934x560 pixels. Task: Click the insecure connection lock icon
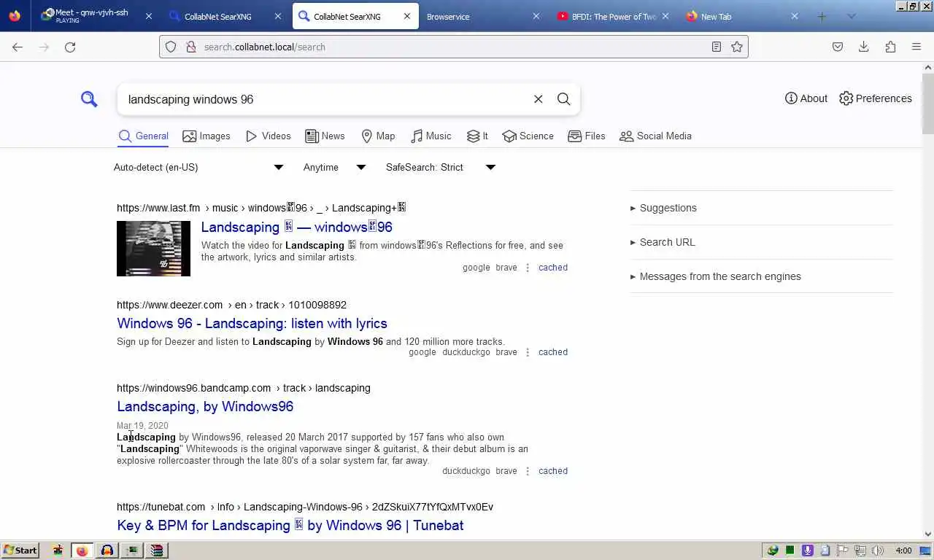(191, 47)
